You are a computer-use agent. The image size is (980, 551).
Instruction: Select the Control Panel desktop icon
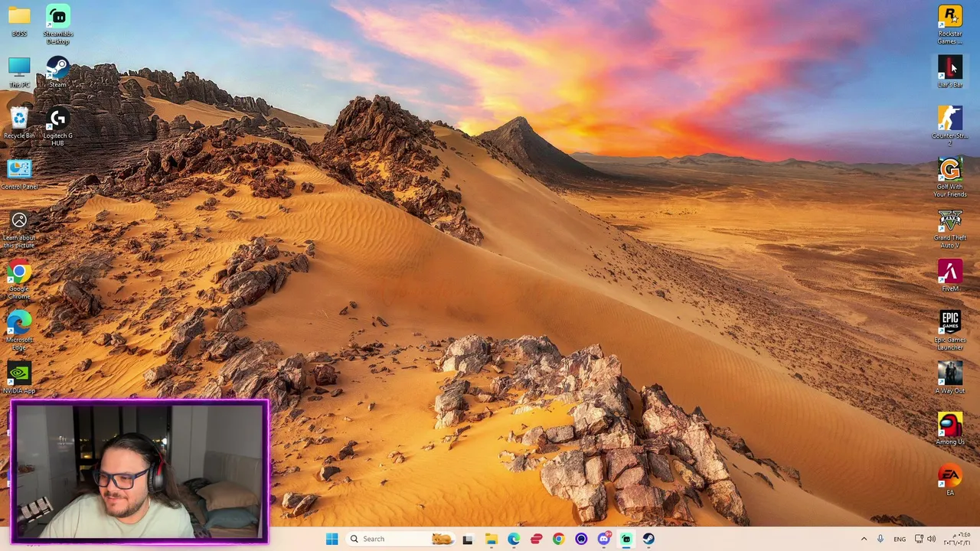click(x=19, y=174)
